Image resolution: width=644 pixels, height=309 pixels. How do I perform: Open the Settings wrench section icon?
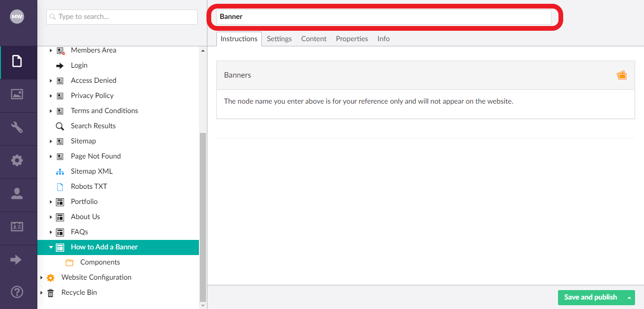(x=17, y=127)
